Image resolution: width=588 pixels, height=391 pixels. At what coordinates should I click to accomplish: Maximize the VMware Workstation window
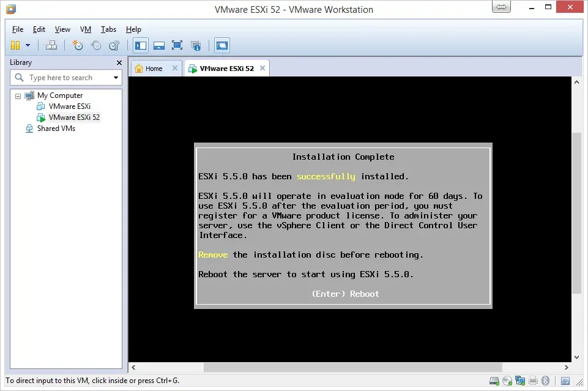coord(548,7)
